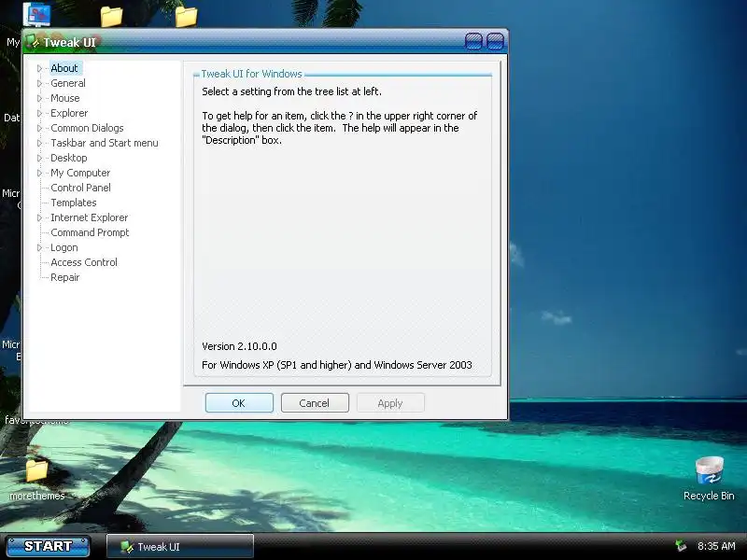Select Templates in the settings tree
Screen dimensions: 747x560
74,203
